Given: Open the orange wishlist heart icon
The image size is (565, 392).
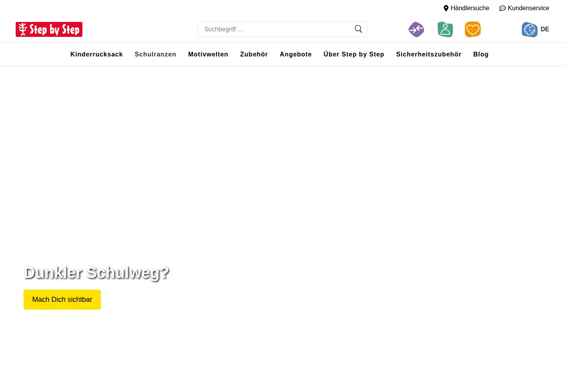Looking at the screenshot, I should [x=473, y=29].
